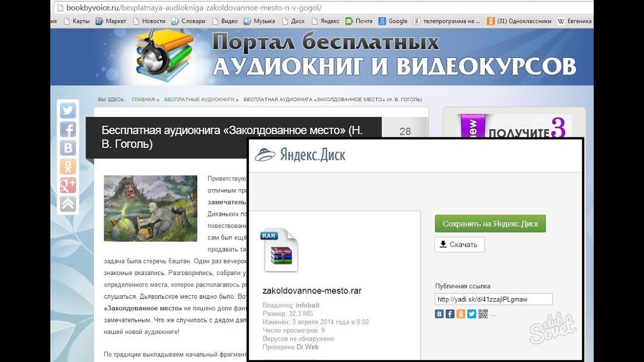Viewport: 644px width, 362px height.
Task: Share Yandex.Disk link to Twitter
Action: click(471, 314)
